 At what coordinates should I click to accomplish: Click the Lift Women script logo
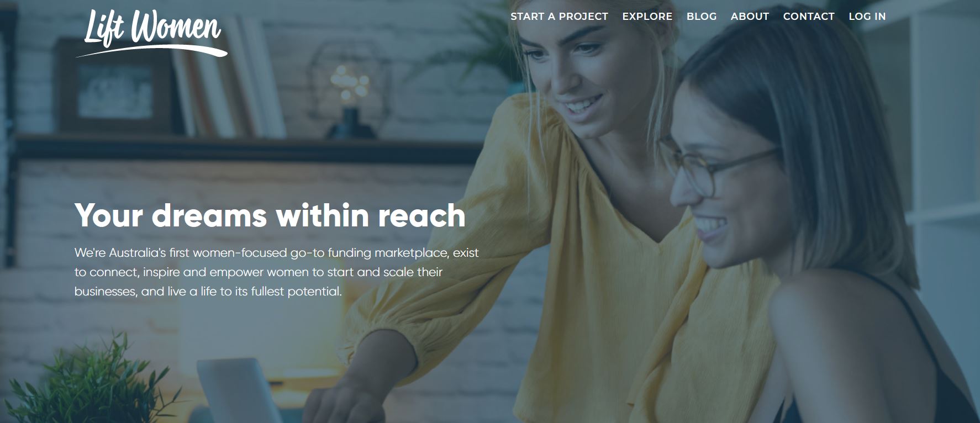(151, 34)
